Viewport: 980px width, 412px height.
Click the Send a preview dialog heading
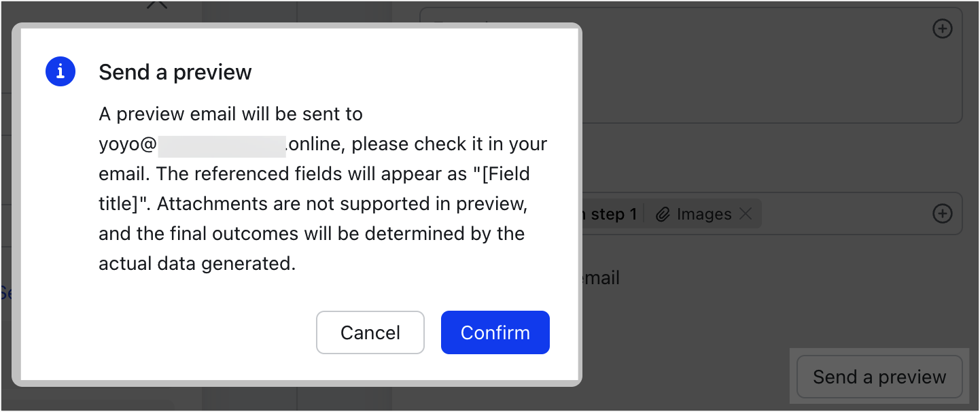[x=175, y=71]
